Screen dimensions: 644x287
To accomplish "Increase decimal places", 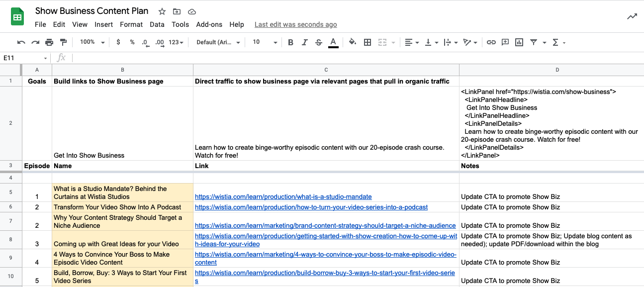I will pyautogui.click(x=160, y=42).
